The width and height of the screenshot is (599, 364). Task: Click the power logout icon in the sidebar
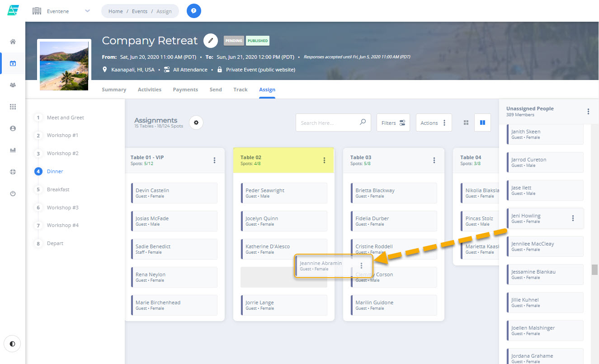tap(13, 193)
